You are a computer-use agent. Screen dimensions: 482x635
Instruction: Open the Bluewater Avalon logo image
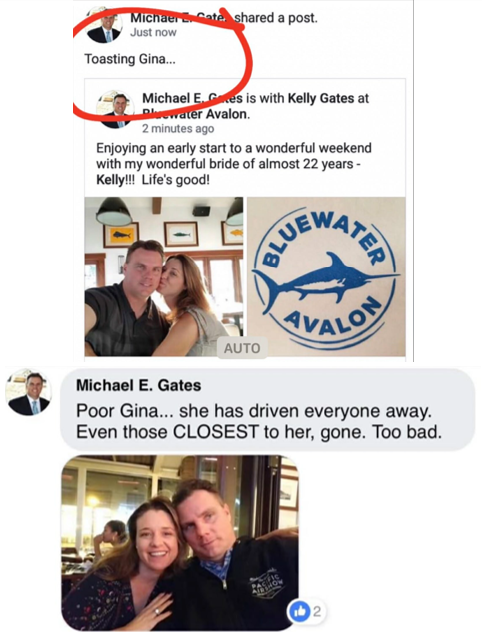[x=326, y=277]
